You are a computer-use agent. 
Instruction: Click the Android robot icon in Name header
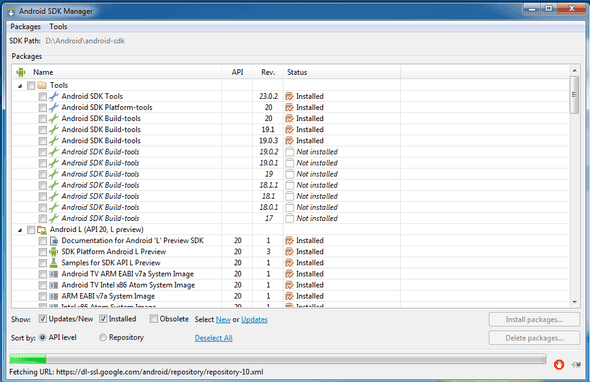click(21, 72)
